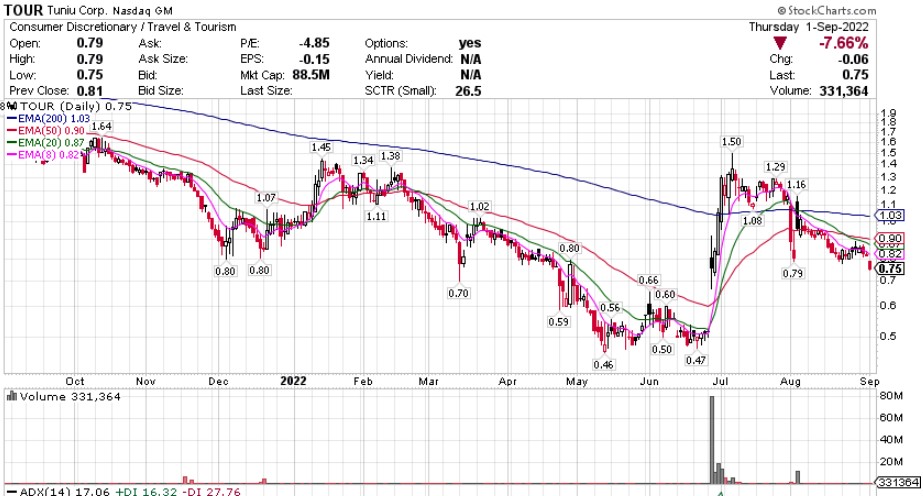
Task: Click the EPS value -0.15
Action: click(x=313, y=59)
